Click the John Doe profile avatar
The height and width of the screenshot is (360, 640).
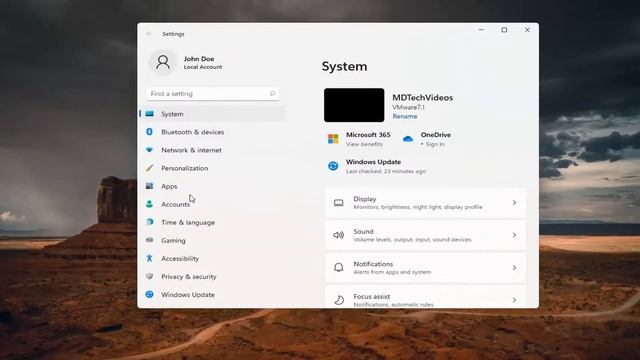(x=162, y=62)
